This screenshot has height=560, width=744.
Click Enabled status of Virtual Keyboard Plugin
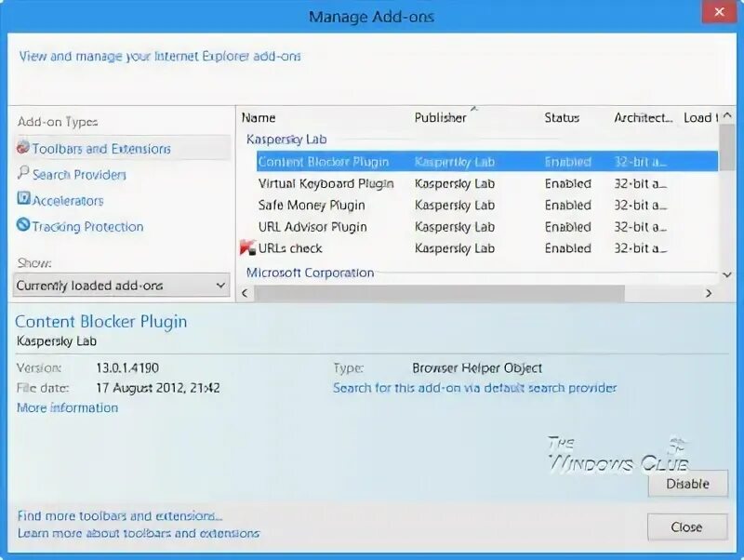coord(568,183)
